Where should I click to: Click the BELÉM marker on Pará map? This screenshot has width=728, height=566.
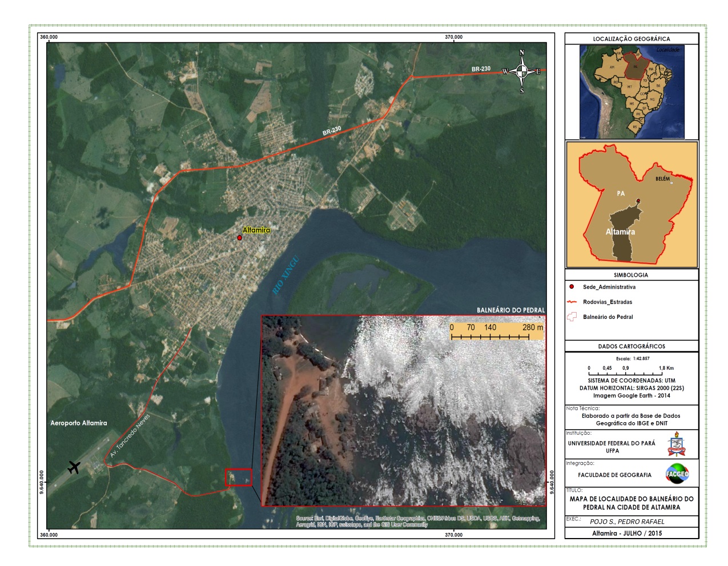pos(671,183)
